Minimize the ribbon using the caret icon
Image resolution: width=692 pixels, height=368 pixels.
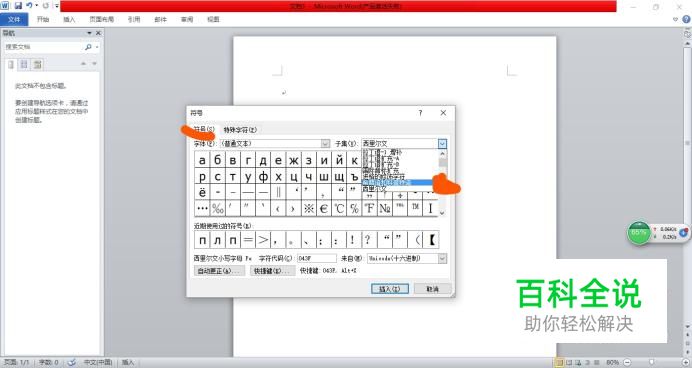675,19
